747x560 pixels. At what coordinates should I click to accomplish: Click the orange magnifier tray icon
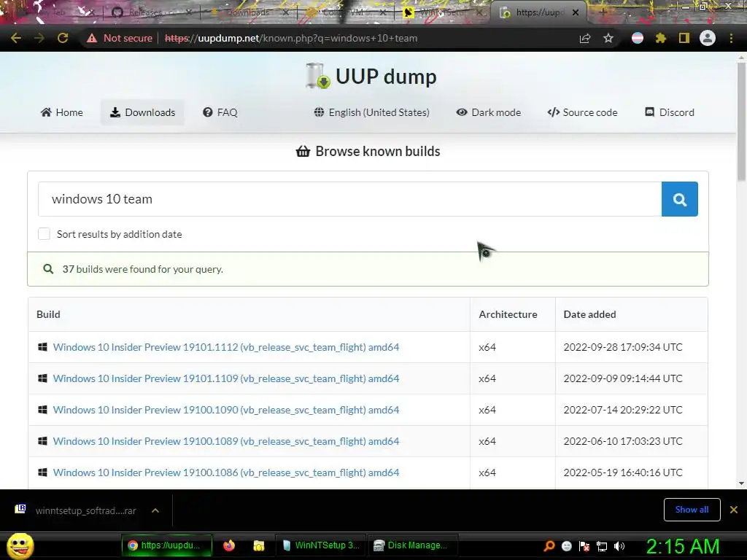(x=549, y=546)
